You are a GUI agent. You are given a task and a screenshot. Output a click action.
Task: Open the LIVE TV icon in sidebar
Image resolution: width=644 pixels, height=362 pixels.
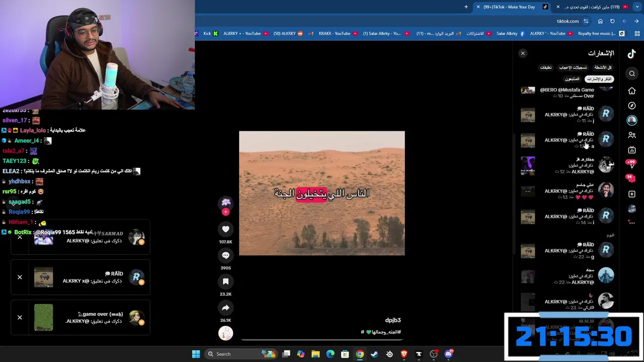tap(632, 150)
